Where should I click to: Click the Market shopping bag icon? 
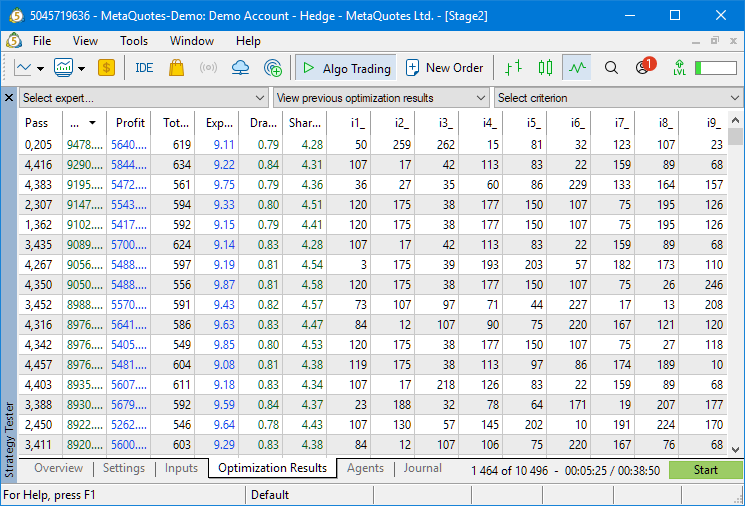click(x=176, y=68)
